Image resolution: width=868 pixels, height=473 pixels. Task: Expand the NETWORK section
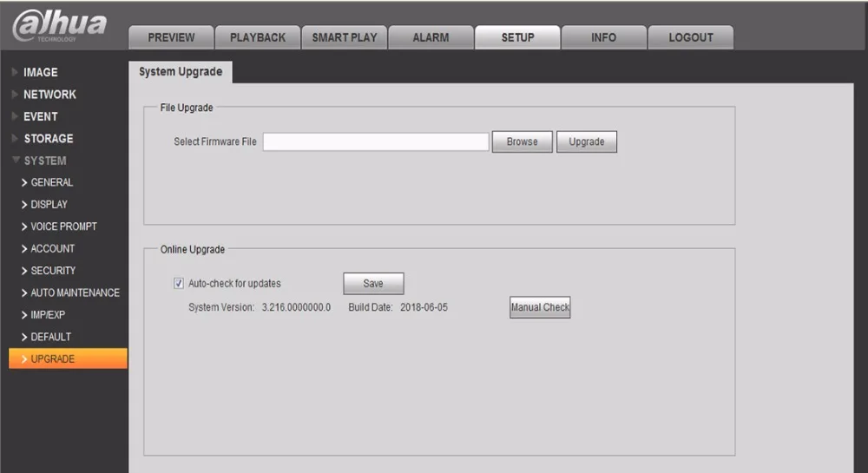click(x=49, y=95)
